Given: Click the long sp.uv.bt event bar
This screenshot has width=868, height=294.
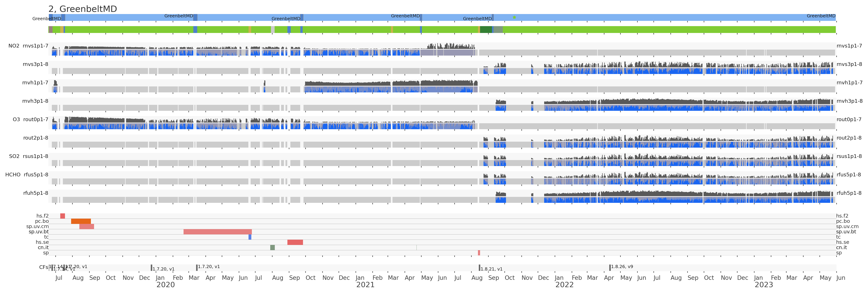Looking at the screenshot, I should pyautogui.click(x=217, y=232).
